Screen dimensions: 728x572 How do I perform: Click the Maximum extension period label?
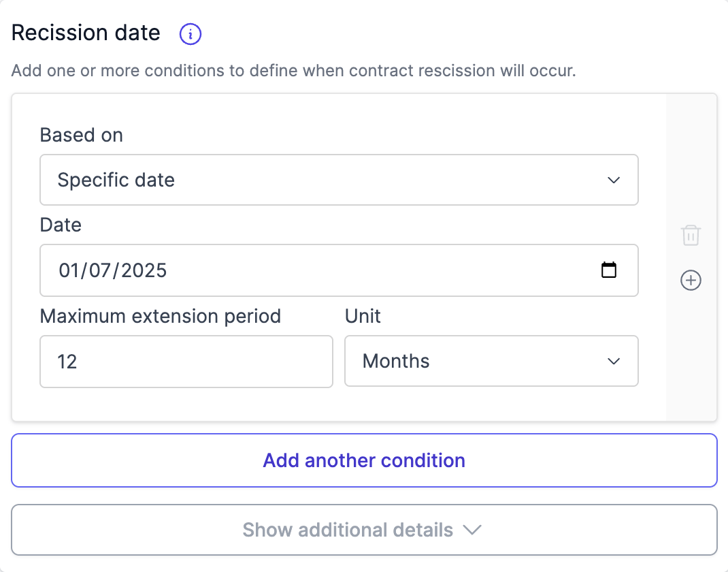tap(161, 316)
